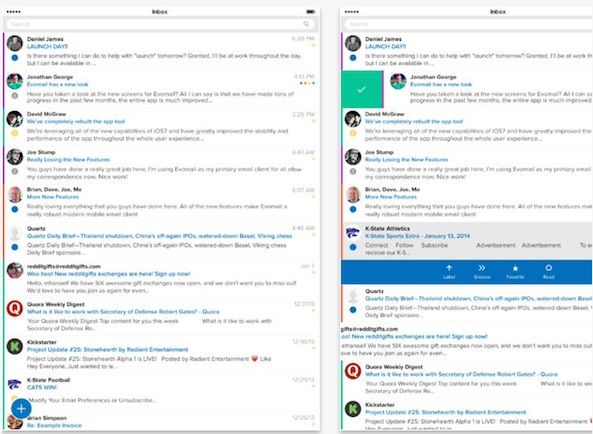593x434 pixels.
Task: Click the green Kickstarter logo in the left inbox
Action: (15, 346)
